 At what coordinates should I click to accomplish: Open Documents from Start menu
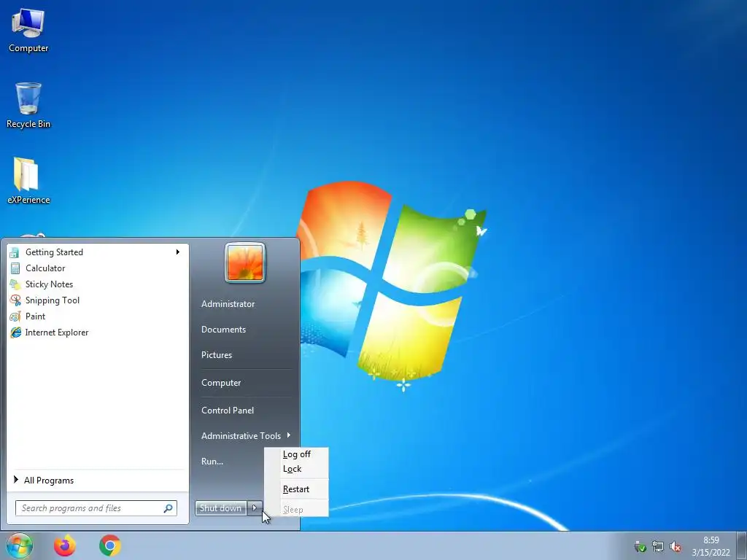point(223,330)
